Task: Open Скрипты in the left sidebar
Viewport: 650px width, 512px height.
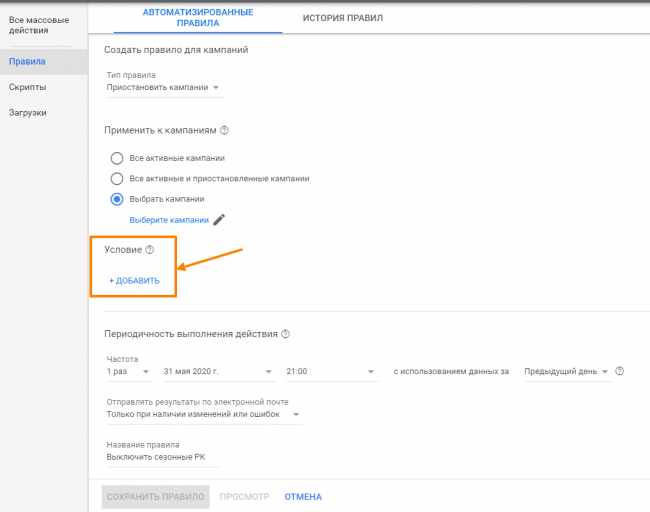Action: click(x=28, y=87)
